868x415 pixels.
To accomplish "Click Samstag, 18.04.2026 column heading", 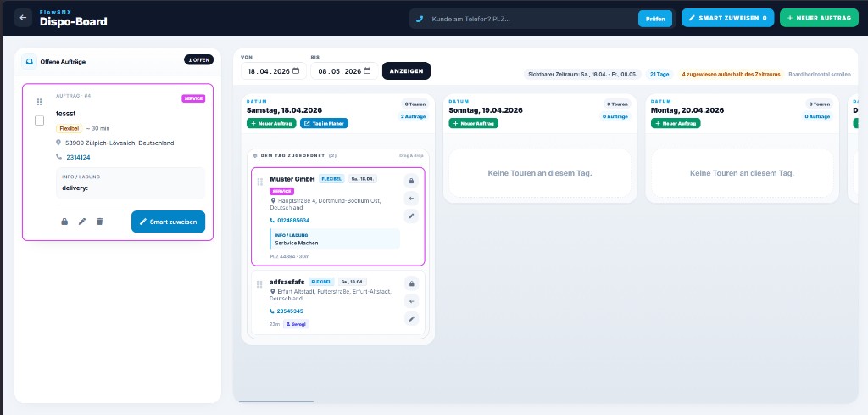I will point(284,110).
